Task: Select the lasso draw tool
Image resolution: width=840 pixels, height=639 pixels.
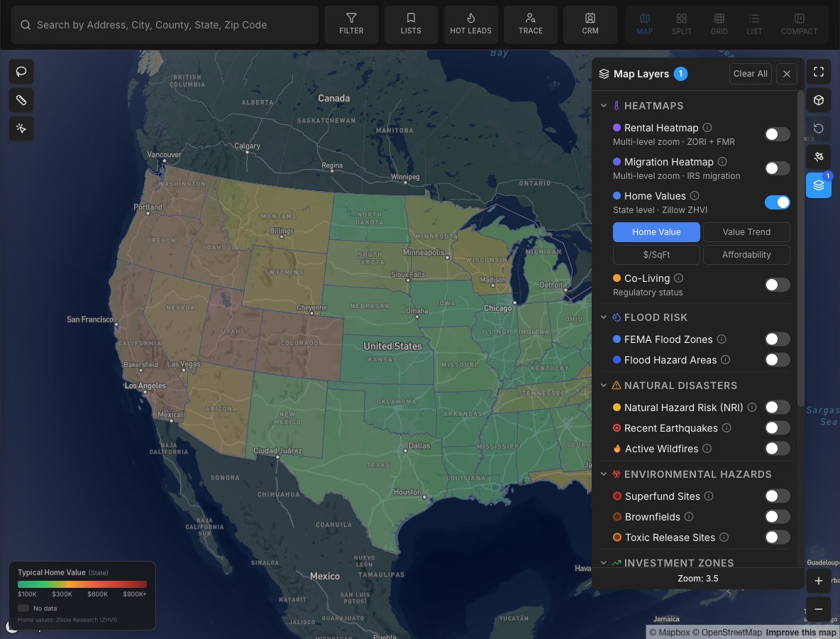Action: pos(21,71)
